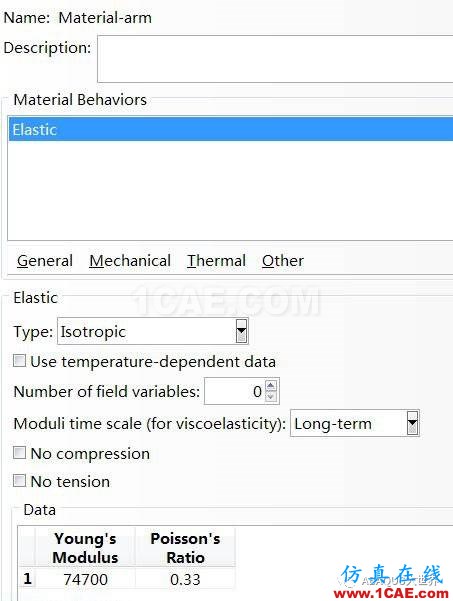
Task: Select the Elastic material behavior entry
Action: [x=231, y=130]
